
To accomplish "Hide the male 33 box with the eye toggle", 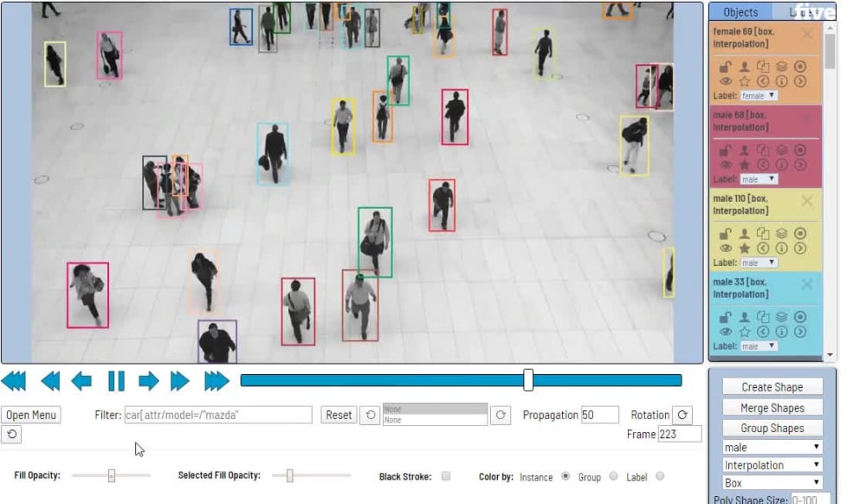I will pyautogui.click(x=724, y=330).
